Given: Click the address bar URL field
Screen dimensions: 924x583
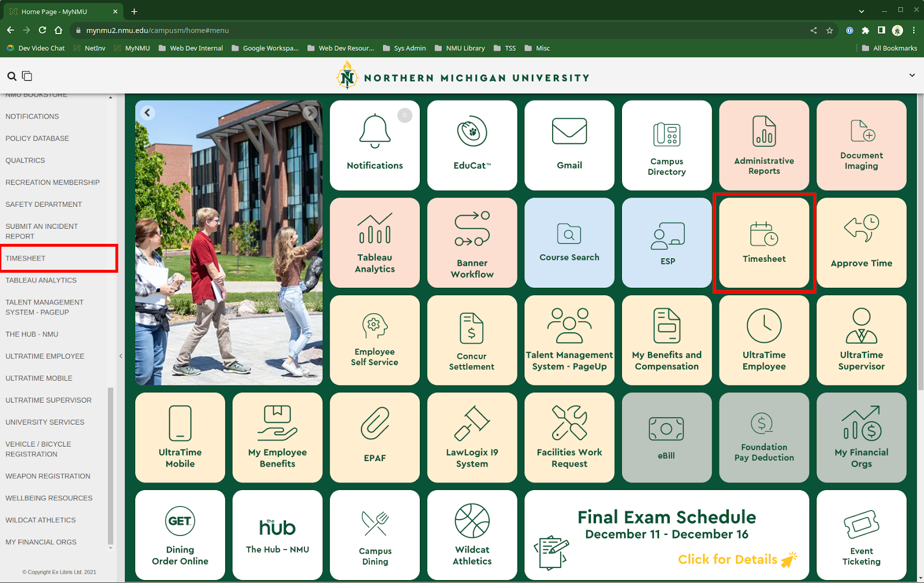Looking at the screenshot, I should pyautogui.click(x=404, y=31).
